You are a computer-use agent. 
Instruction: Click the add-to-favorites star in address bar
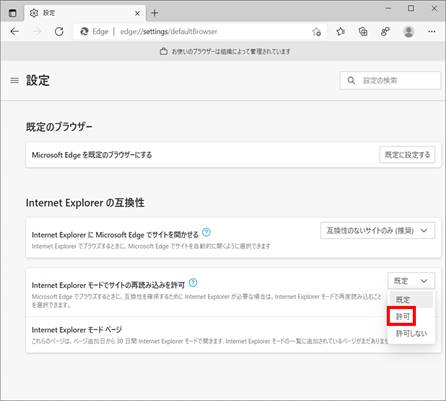tap(316, 32)
